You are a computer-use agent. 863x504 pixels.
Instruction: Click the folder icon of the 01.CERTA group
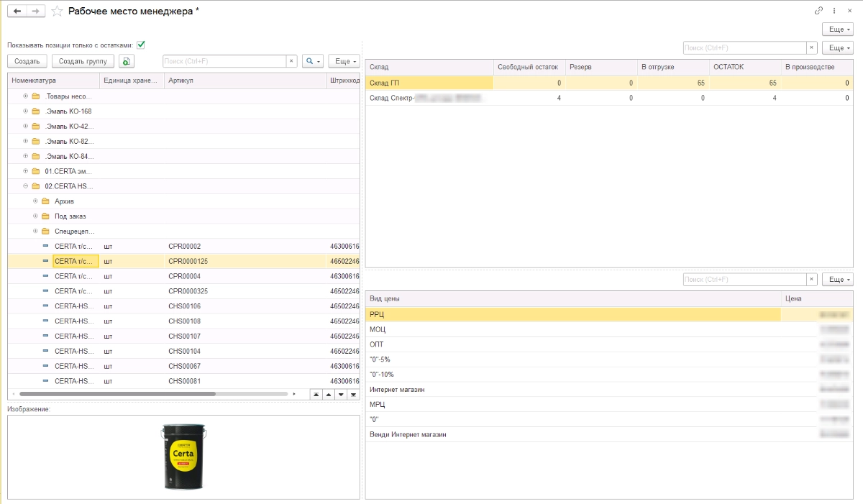click(36, 171)
